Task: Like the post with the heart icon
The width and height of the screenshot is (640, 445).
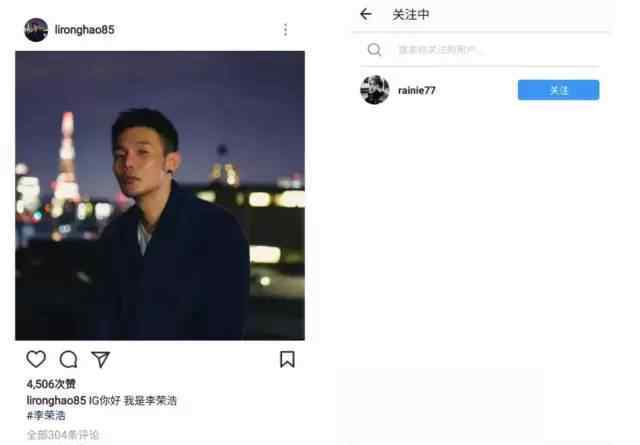Action: pos(36,359)
